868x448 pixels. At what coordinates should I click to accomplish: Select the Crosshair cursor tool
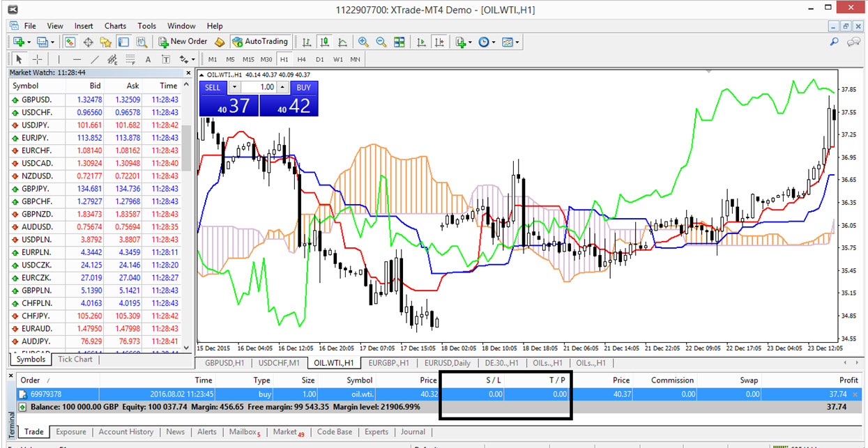pos(38,59)
